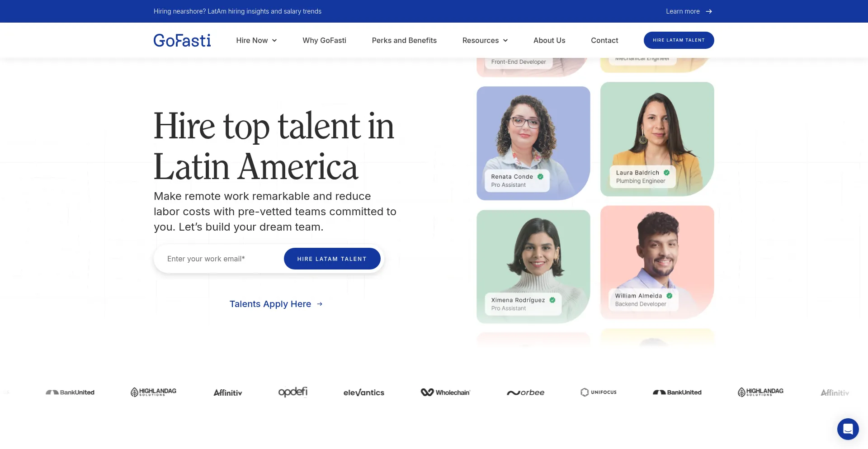This screenshot has height=449, width=868.
Task: Expand the Resources dropdown menu
Action: pyautogui.click(x=485, y=40)
